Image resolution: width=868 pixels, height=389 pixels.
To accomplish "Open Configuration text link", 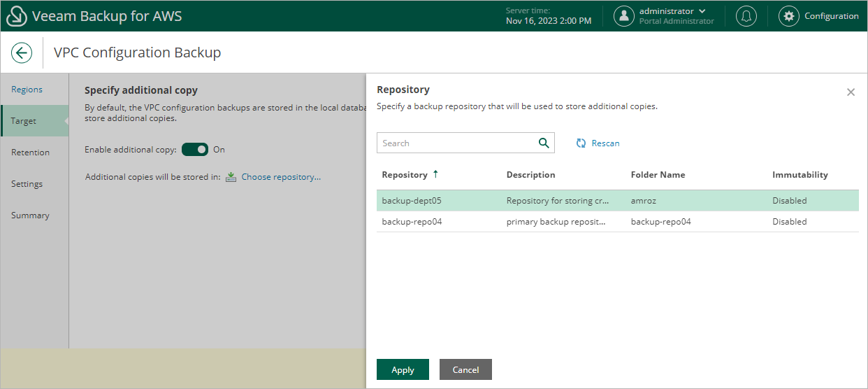I will (x=832, y=16).
